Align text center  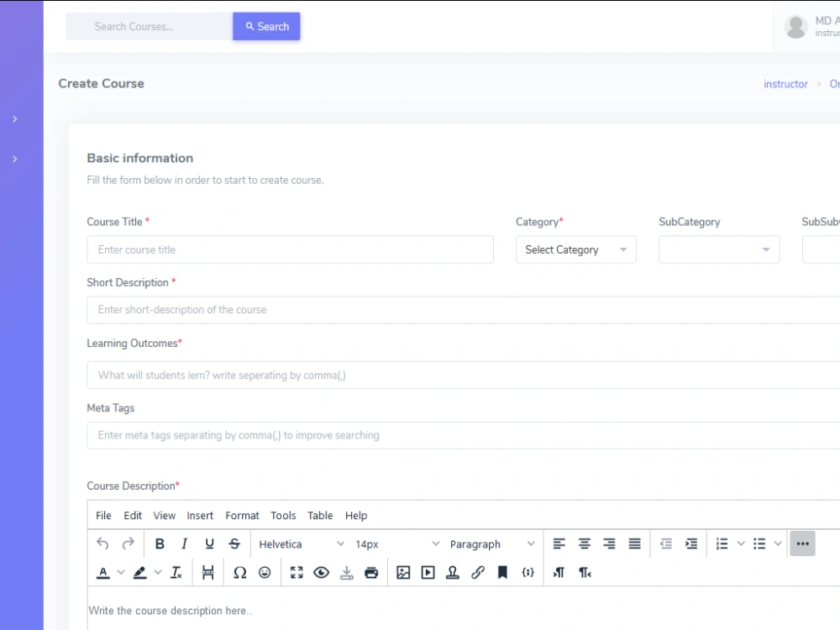[x=585, y=543]
